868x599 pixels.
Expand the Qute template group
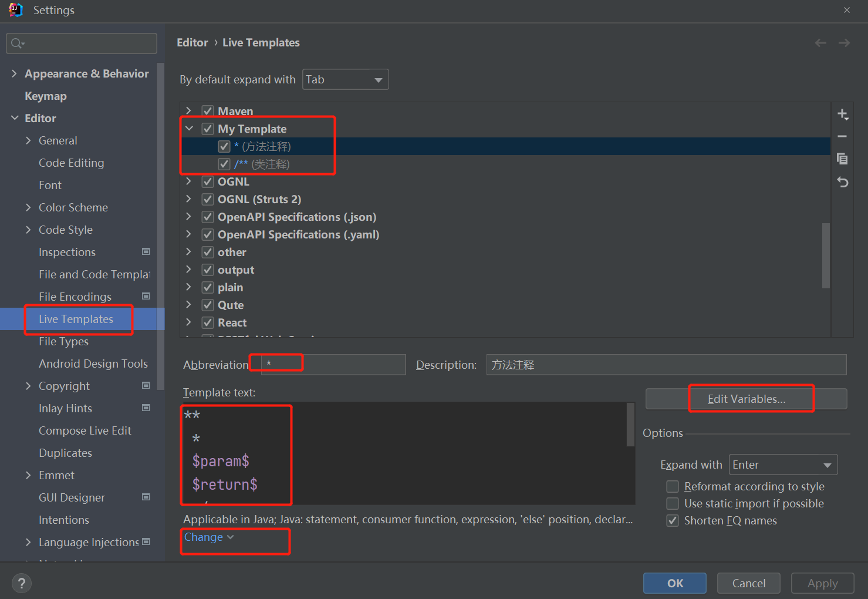click(189, 304)
